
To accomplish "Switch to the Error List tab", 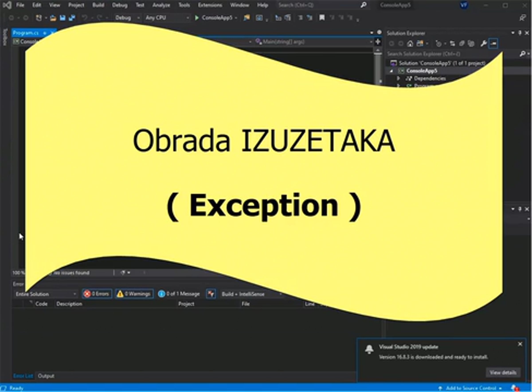I will click(23, 376).
